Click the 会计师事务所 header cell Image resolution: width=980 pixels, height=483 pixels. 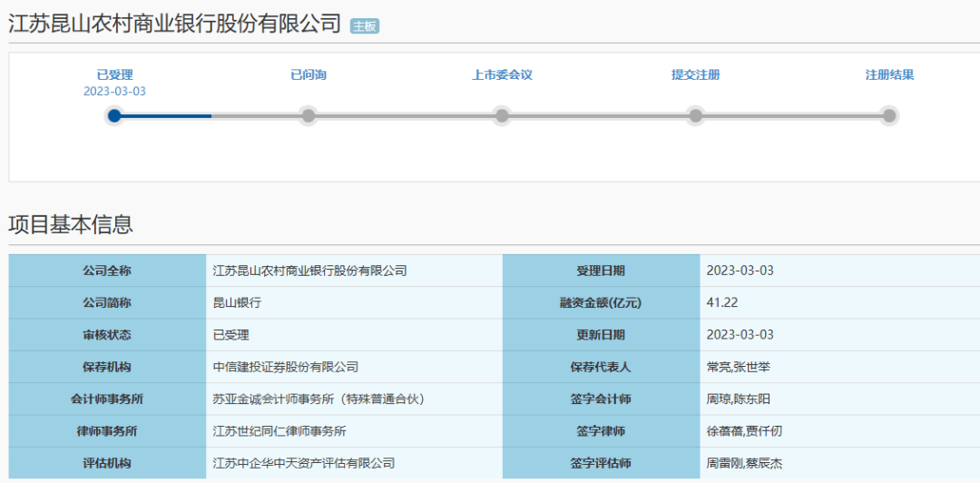pyautogui.click(x=107, y=399)
